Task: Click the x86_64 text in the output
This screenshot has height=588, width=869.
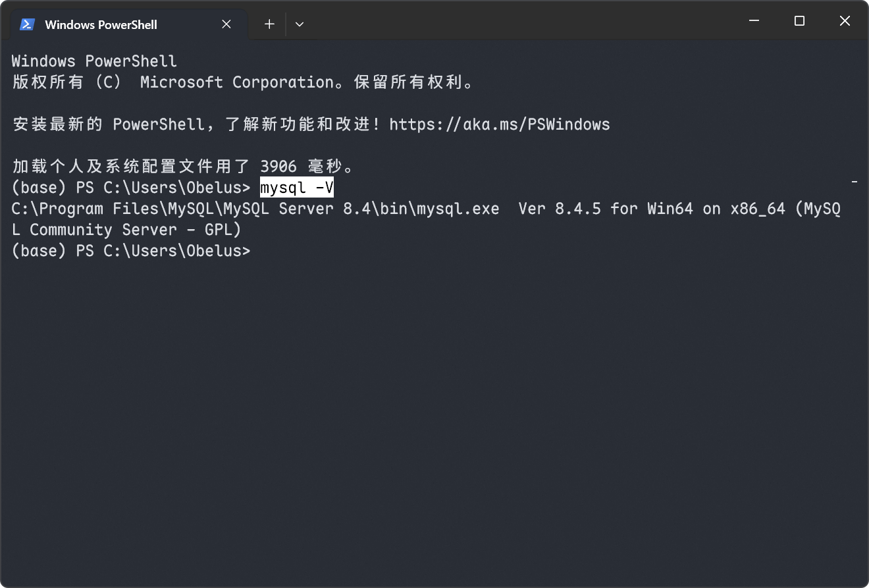Action: point(758,209)
